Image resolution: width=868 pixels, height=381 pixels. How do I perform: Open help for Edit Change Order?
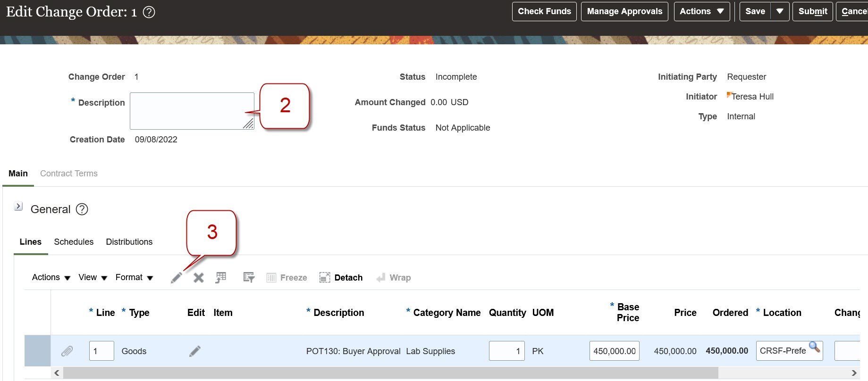[x=149, y=12]
